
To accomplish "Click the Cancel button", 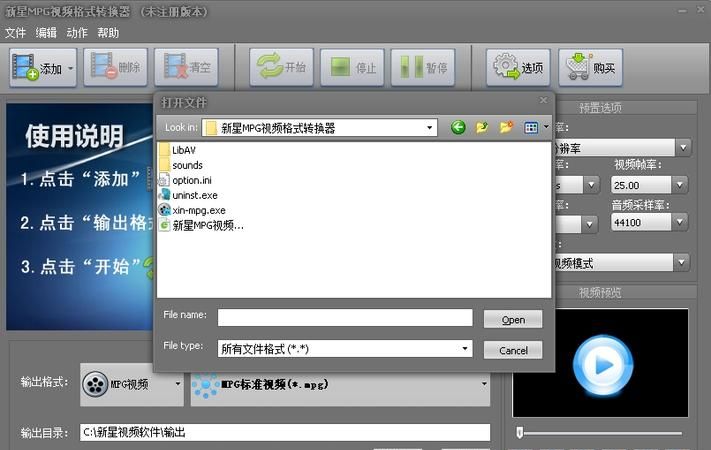I will coord(513,350).
